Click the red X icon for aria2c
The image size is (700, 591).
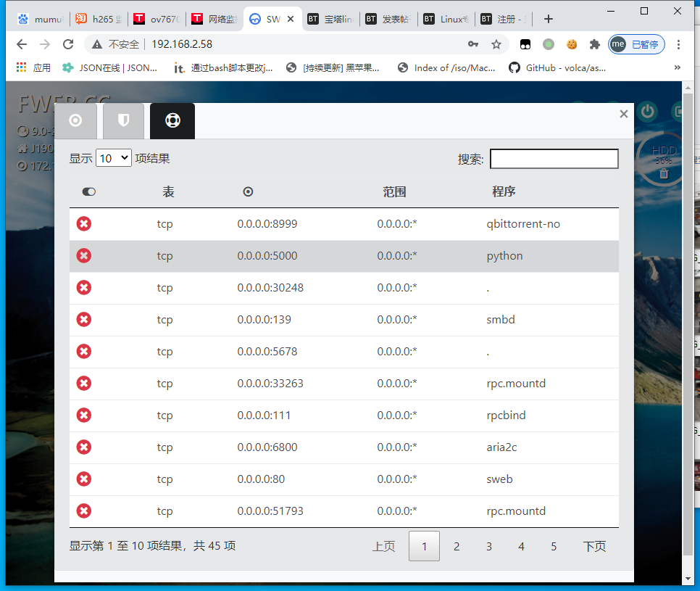point(84,447)
